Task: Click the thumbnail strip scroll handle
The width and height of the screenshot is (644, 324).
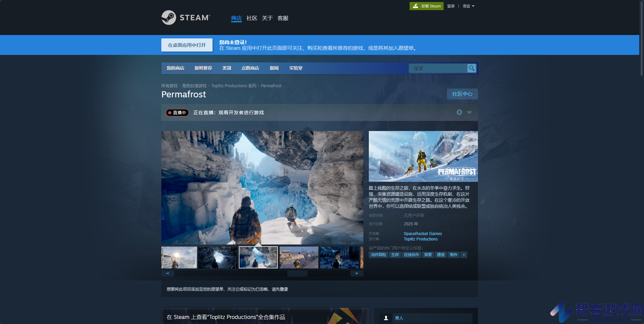Action: pyautogui.click(x=297, y=273)
